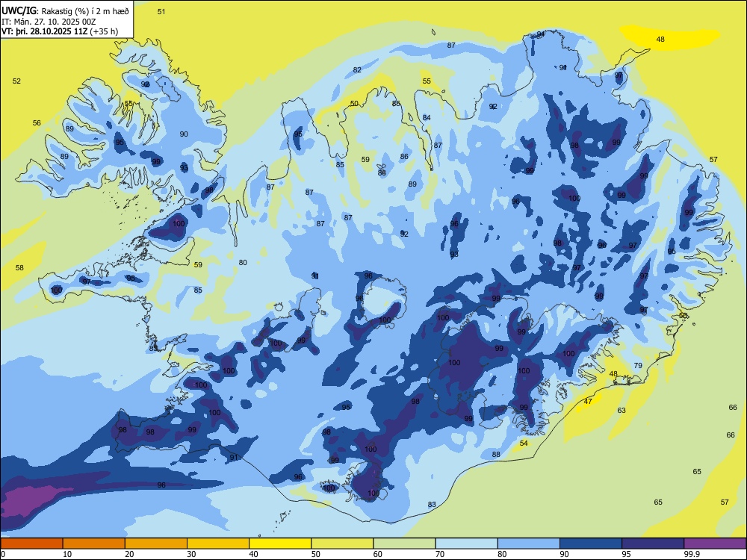Click the map value '79' near southeast coast
This screenshot has height=560, width=747.
pos(639,366)
